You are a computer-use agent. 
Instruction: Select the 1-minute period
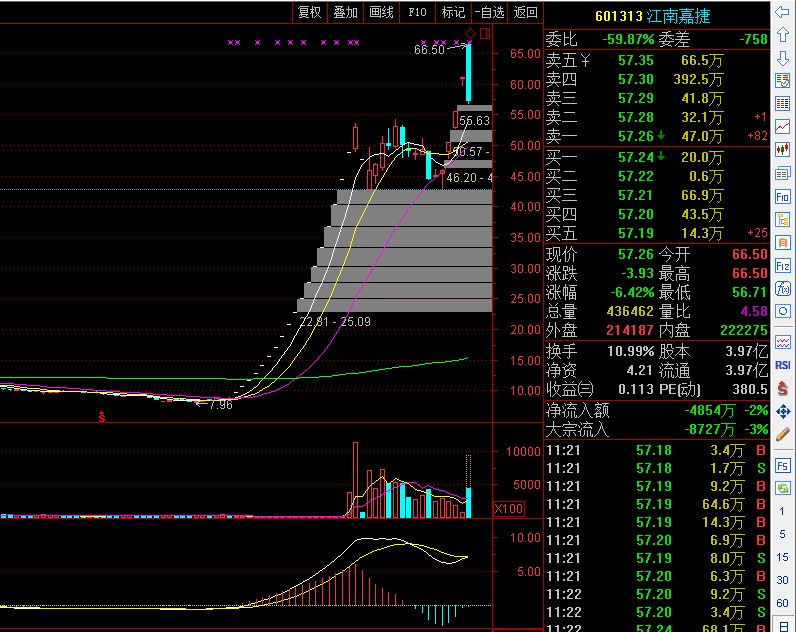coord(782,511)
